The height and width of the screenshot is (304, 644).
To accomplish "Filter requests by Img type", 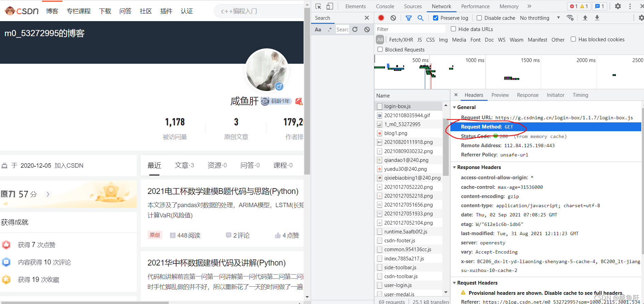I will click(443, 40).
